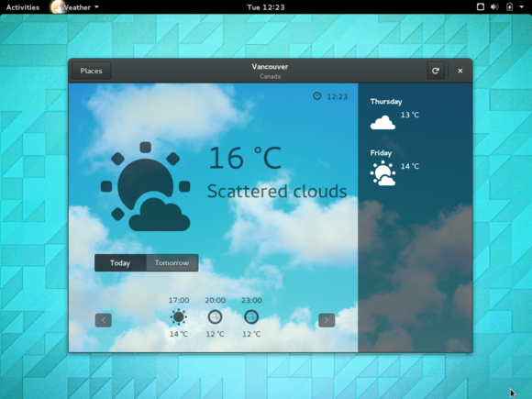Click the 14 °C Friday temperature
The image size is (532, 399).
point(410,166)
